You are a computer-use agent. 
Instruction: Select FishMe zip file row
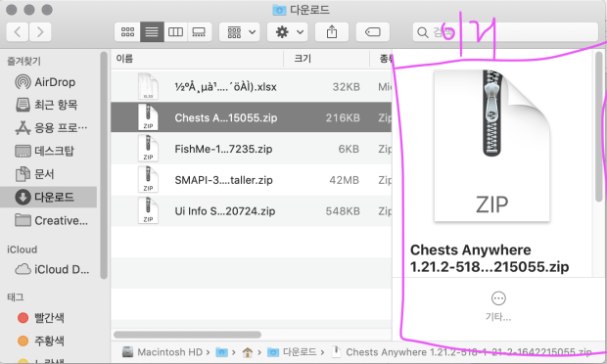click(252, 149)
